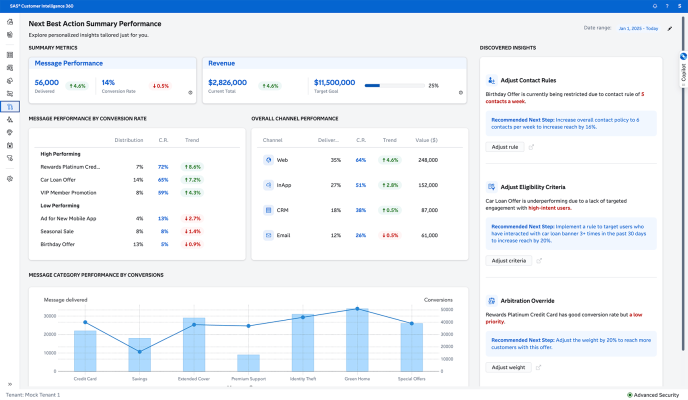Image resolution: width=688 pixels, height=400 pixels.
Task: Open the home icon in left sidebar
Action: tap(9, 21)
